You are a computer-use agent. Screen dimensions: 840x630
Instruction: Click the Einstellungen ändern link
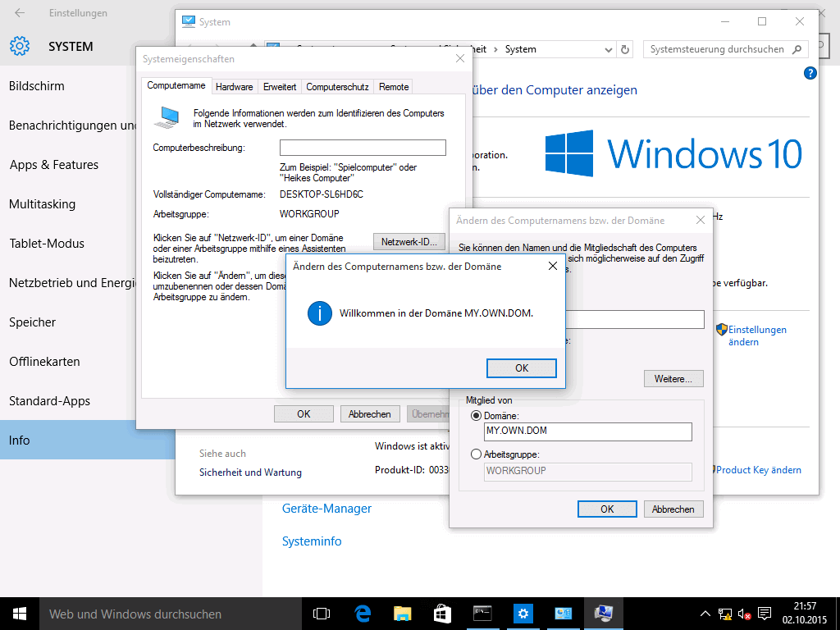tap(757, 336)
